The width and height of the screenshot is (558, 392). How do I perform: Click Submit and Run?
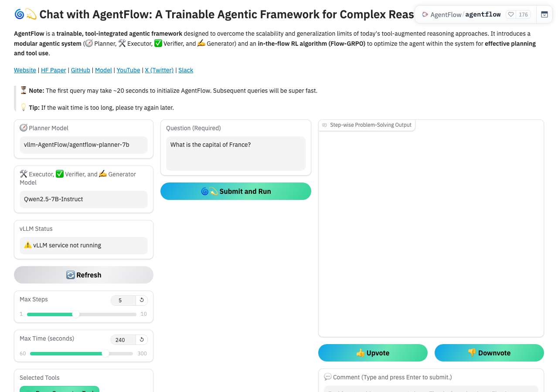(236, 191)
